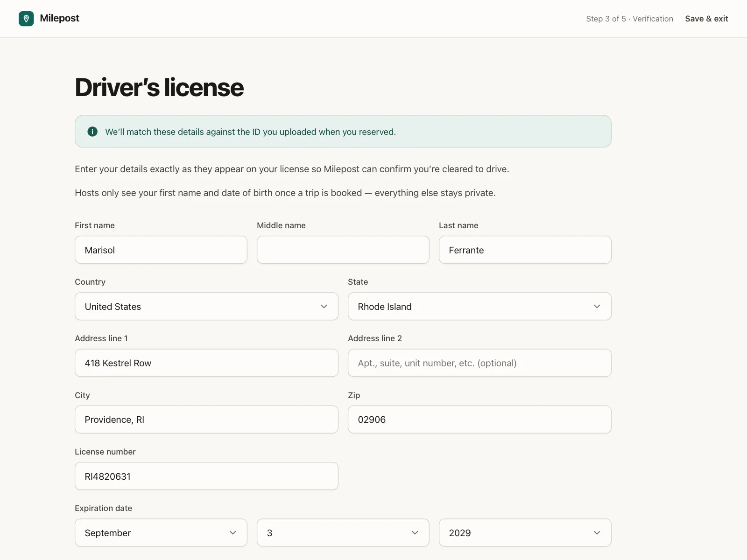The image size is (747, 560).
Task: Click the Driver's license heading
Action: tap(159, 87)
